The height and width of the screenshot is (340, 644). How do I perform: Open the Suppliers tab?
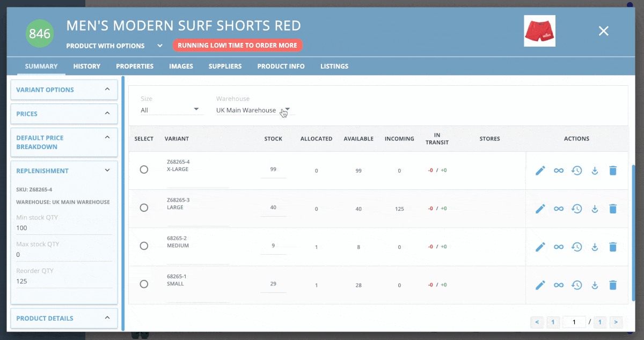click(225, 66)
